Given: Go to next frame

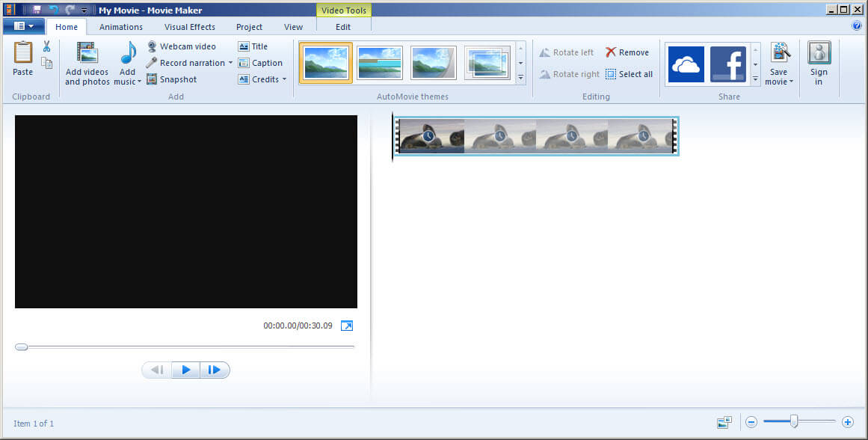Looking at the screenshot, I should [x=215, y=370].
